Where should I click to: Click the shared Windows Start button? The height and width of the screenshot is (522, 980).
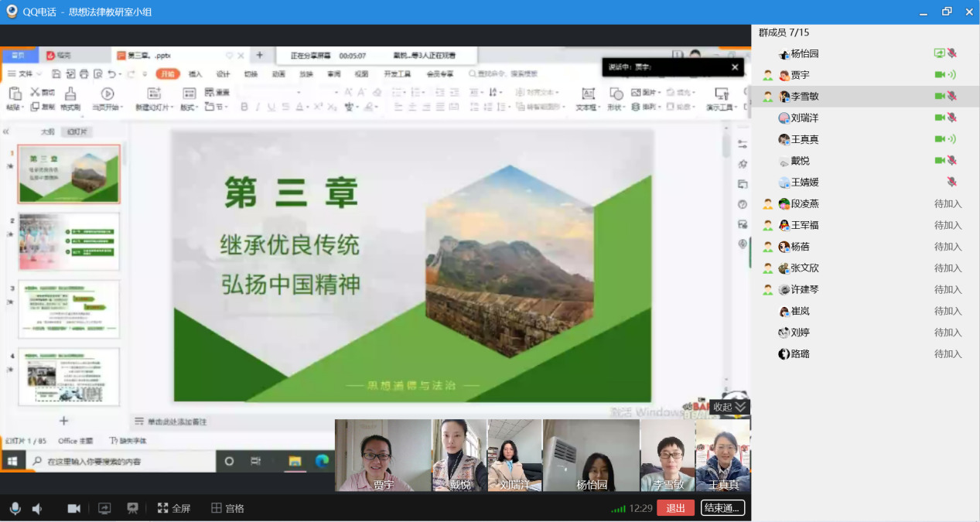pyautogui.click(x=12, y=461)
